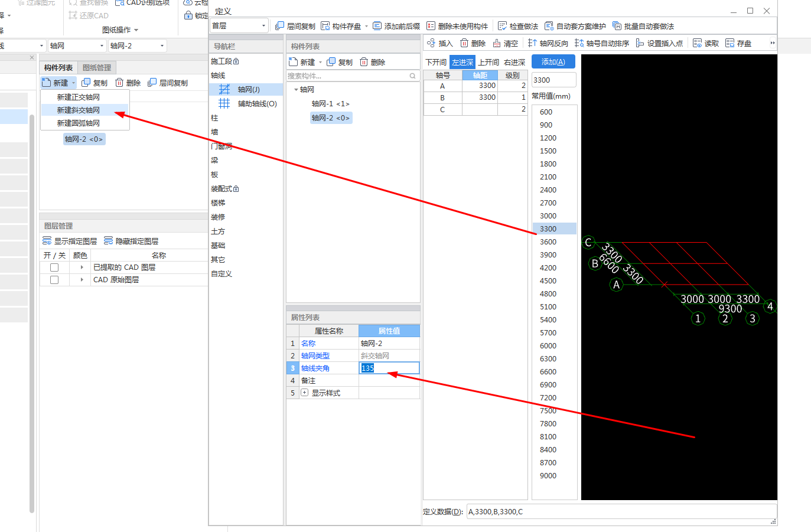The width and height of the screenshot is (811, 532).
Task: Click the 轴距 cell for axis B
Action: click(x=480, y=97)
